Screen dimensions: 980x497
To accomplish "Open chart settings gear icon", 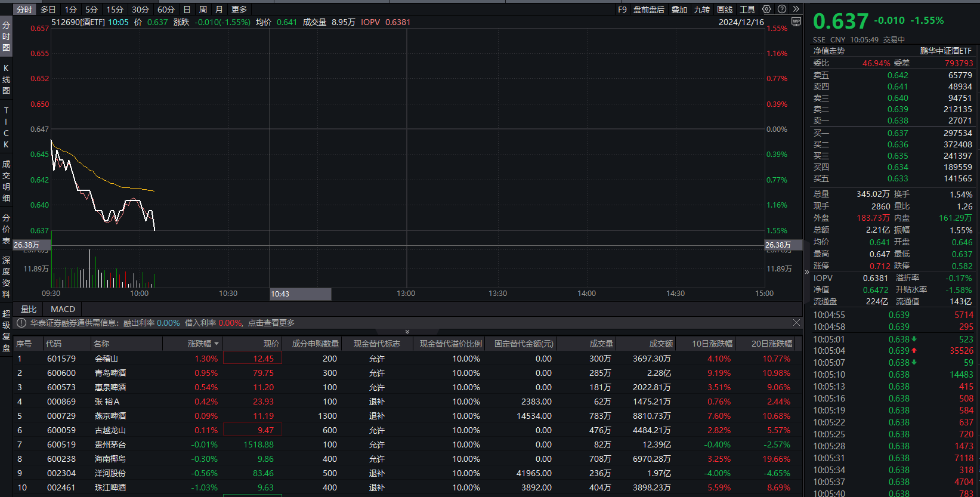I will [766, 9].
